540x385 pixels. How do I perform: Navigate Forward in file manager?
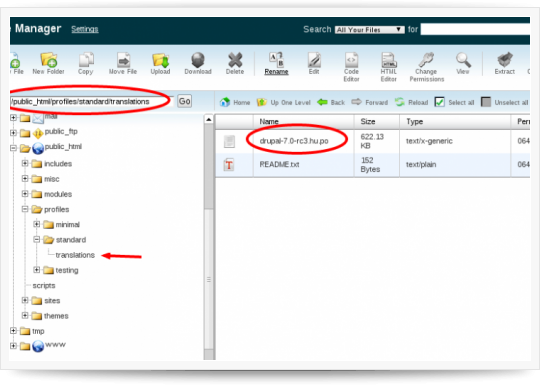point(370,102)
